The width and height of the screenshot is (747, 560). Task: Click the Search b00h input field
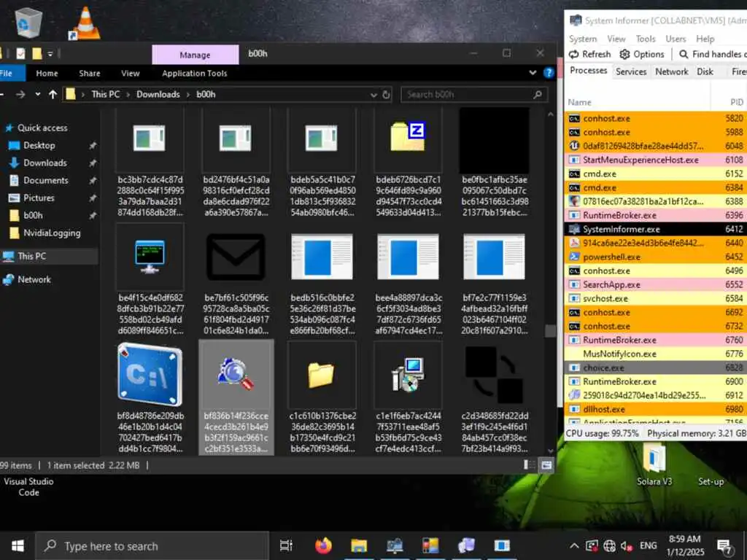coord(473,94)
